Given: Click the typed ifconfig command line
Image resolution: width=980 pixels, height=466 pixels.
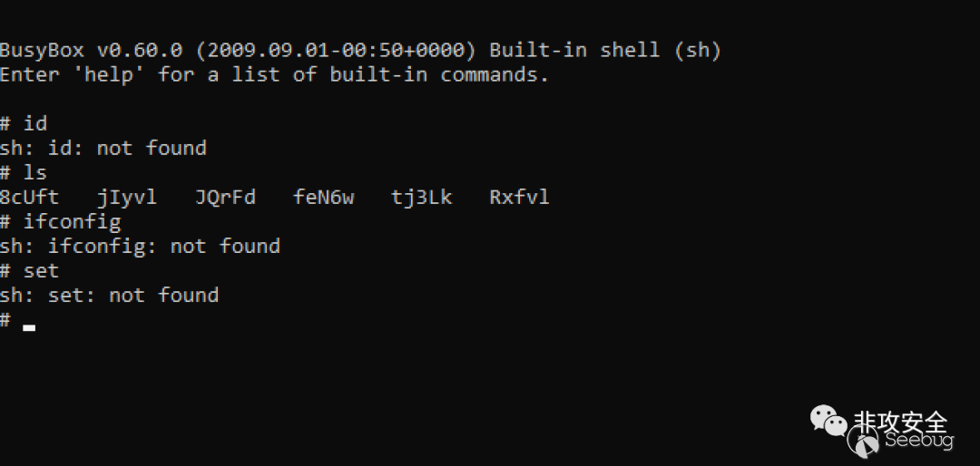Looking at the screenshot, I should pyautogui.click(x=60, y=222).
